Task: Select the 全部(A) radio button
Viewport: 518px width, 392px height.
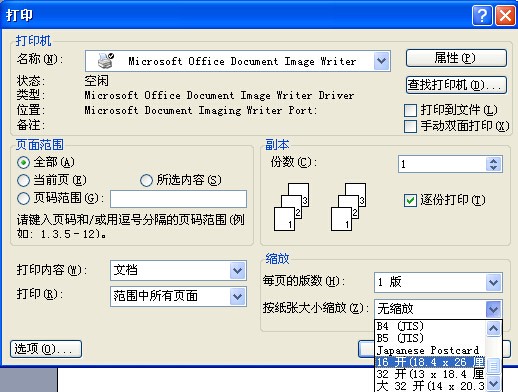Action: point(23,163)
